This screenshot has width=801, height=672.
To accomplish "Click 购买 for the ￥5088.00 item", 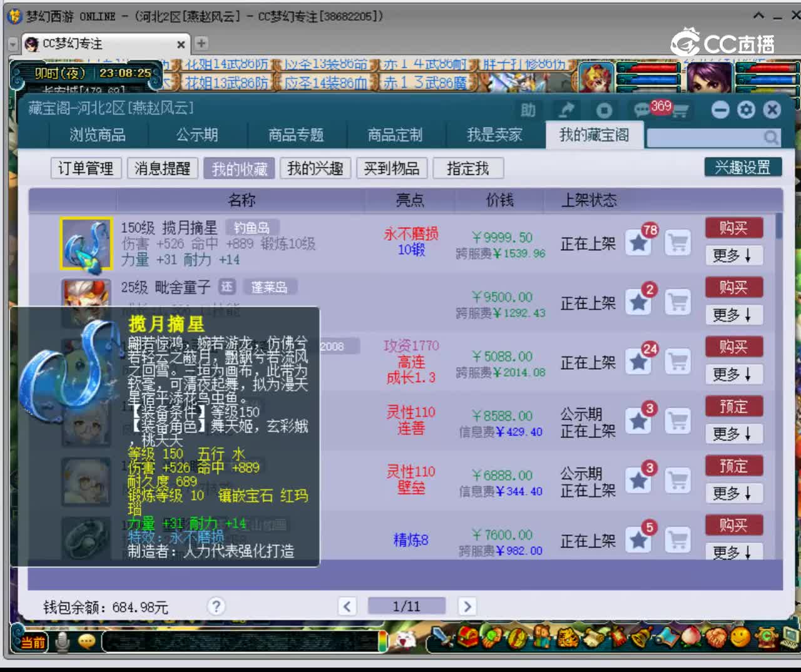I will click(x=734, y=347).
